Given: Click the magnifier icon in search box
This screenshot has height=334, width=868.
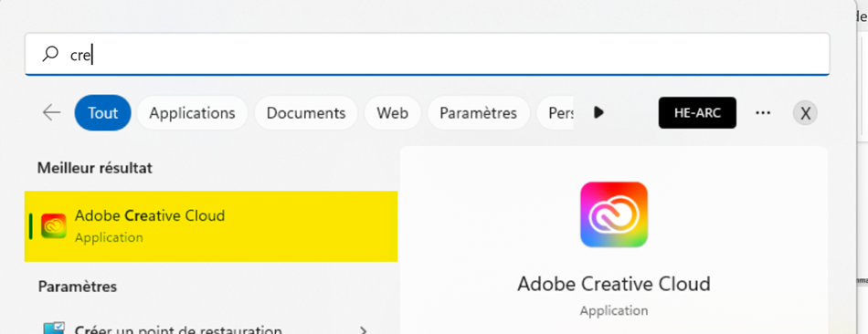Looking at the screenshot, I should [x=50, y=54].
